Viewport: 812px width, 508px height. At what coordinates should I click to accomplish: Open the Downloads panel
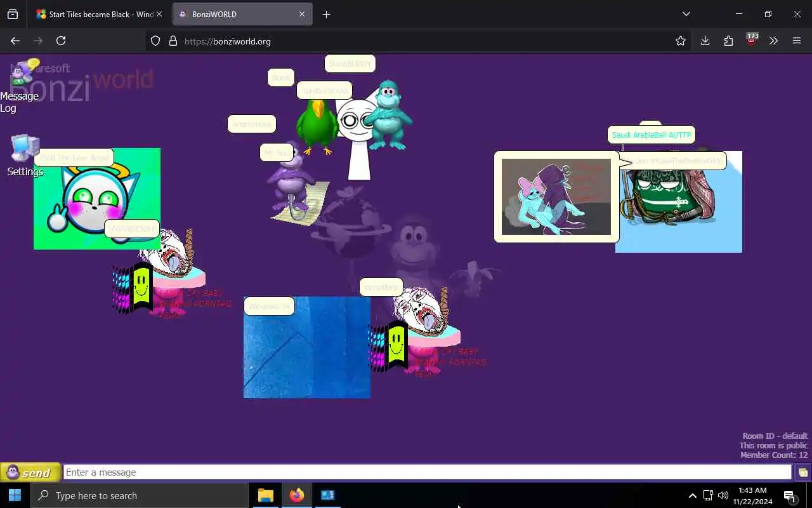coord(705,41)
